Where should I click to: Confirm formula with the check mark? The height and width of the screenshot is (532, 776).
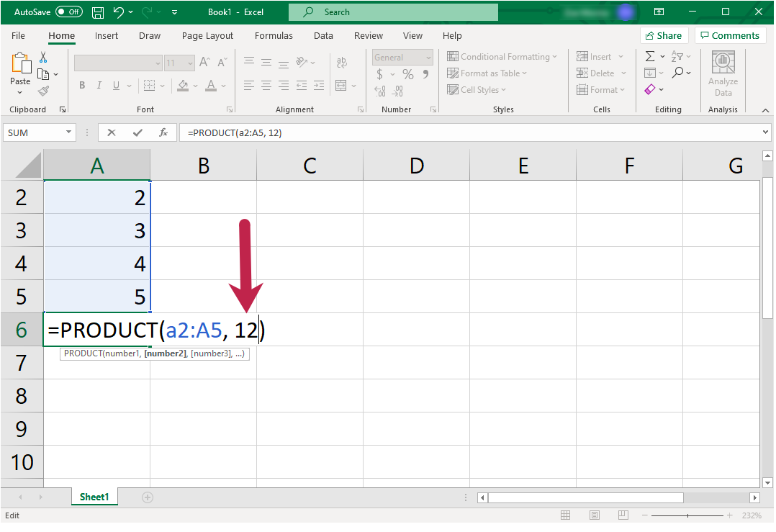(137, 132)
